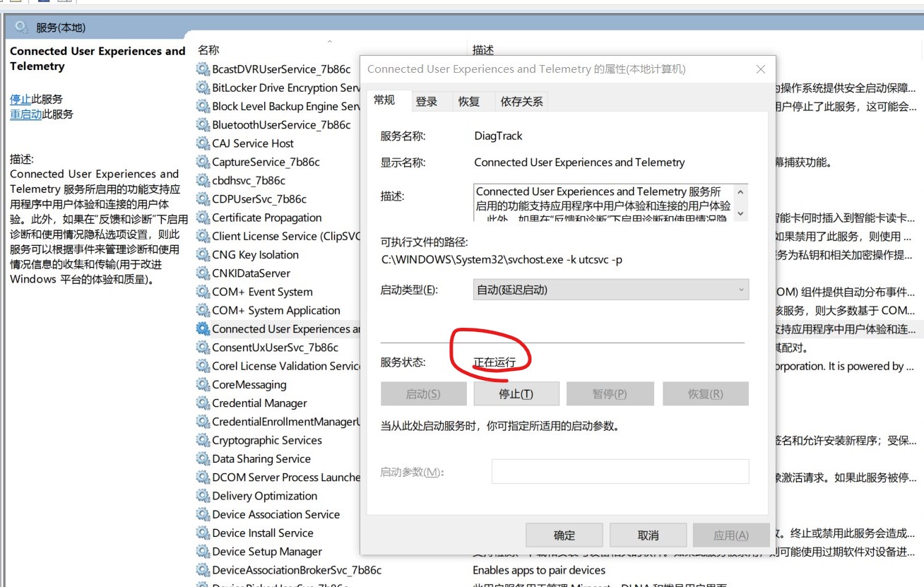Click the 重启动 link for this service

coord(25,114)
